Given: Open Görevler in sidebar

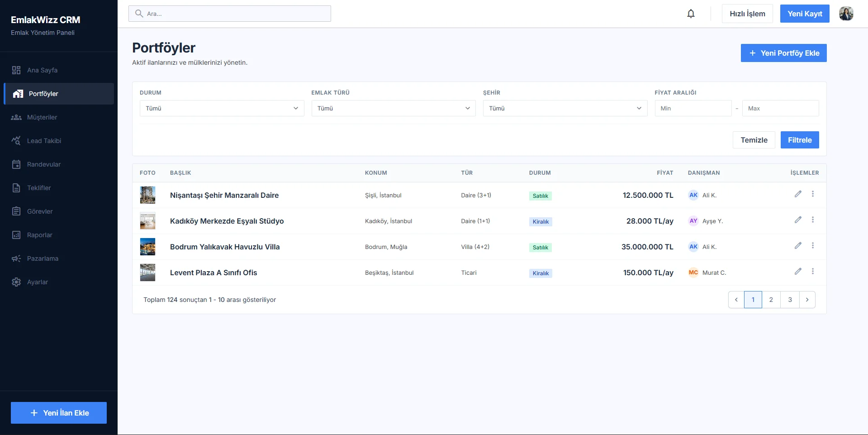Looking at the screenshot, I should 59,211.
